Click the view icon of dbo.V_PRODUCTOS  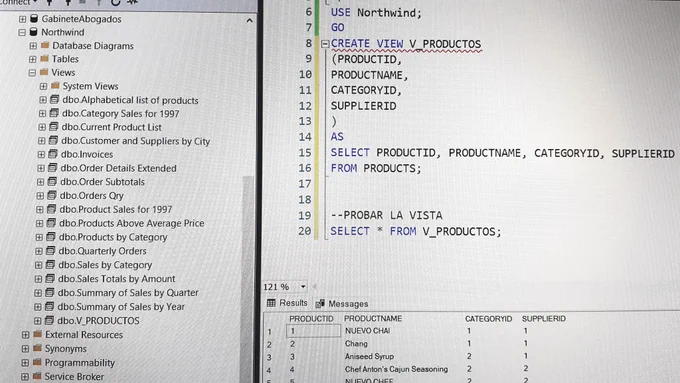tap(49, 321)
